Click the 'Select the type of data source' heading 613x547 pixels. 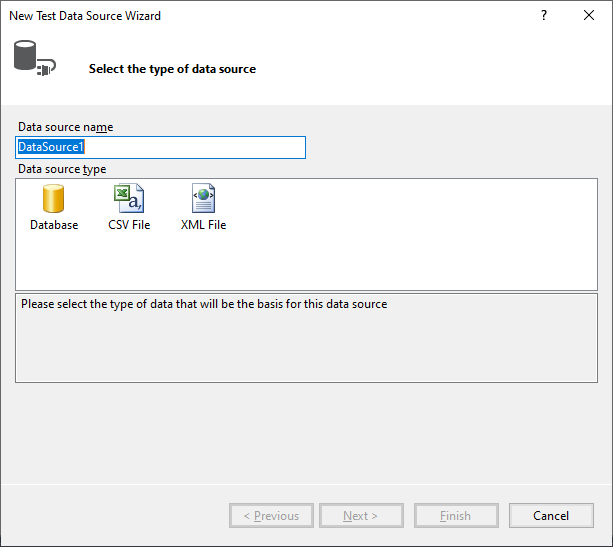point(172,69)
